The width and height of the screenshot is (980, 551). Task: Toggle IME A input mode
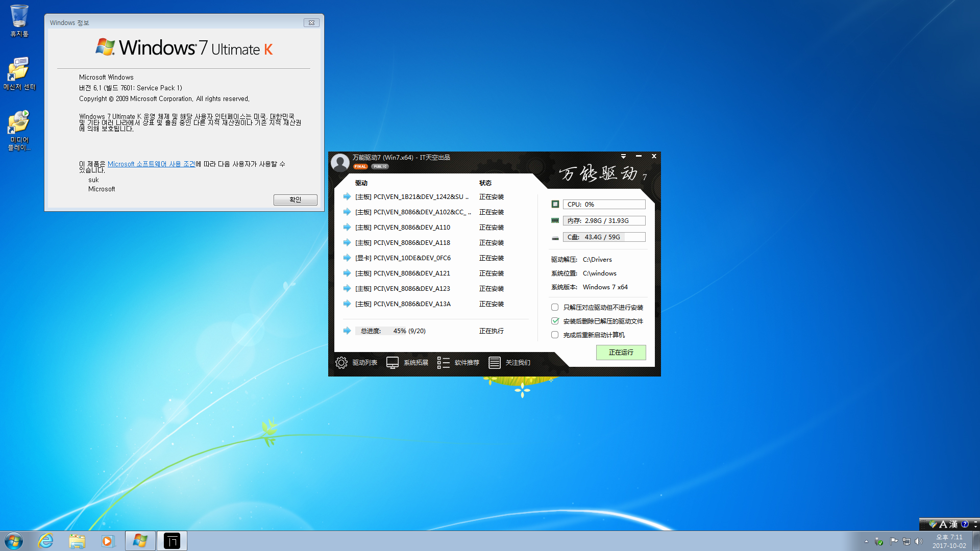tap(943, 524)
